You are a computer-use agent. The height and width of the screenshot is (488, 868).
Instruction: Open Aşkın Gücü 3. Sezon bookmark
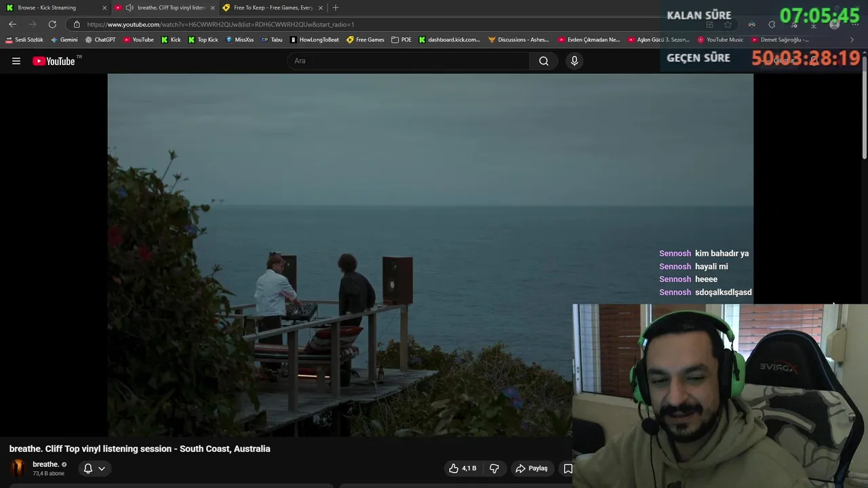click(x=658, y=40)
